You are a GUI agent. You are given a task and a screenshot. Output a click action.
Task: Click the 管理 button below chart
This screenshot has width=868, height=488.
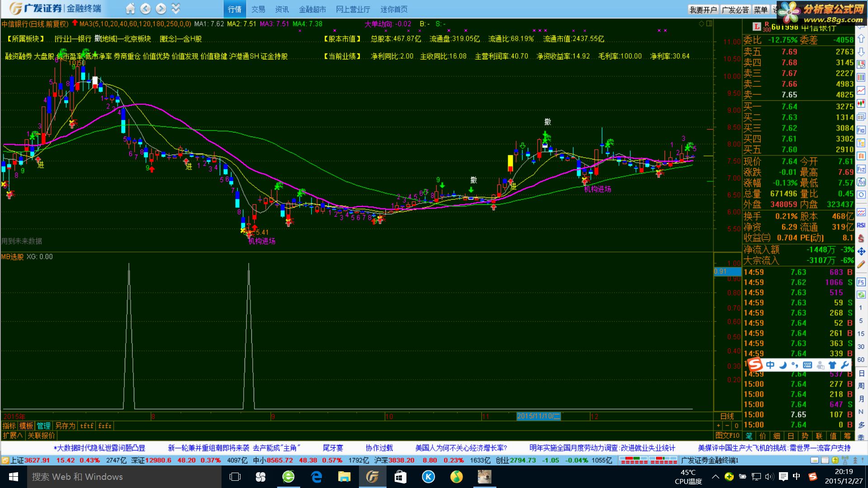[x=43, y=426]
